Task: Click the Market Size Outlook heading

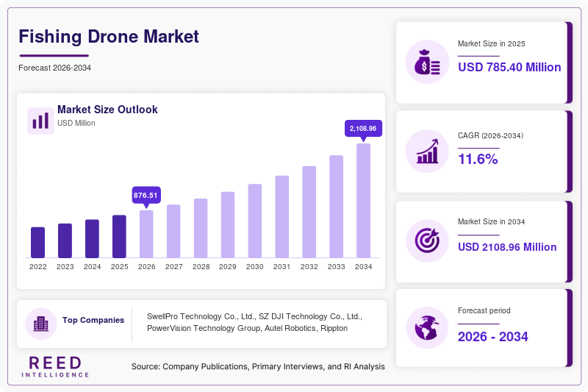Action: pos(107,110)
